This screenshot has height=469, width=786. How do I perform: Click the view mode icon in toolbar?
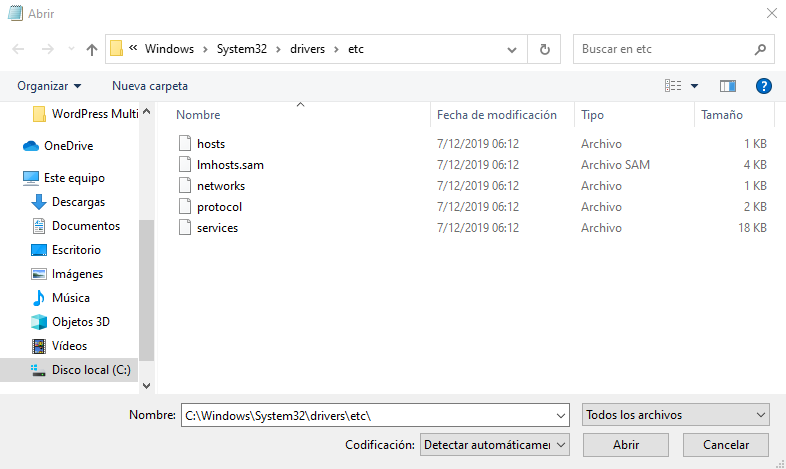pyautogui.click(x=673, y=86)
